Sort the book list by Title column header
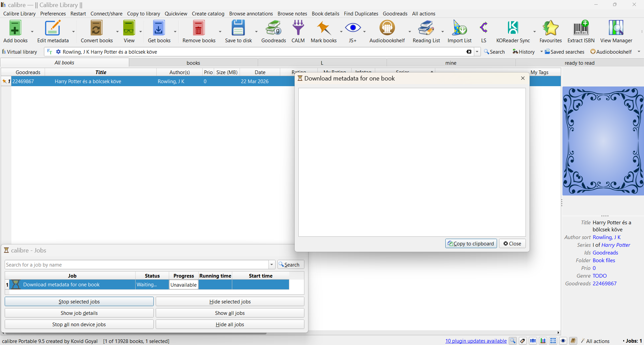Image resolution: width=644 pixels, height=345 pixels. click(101, 72)
